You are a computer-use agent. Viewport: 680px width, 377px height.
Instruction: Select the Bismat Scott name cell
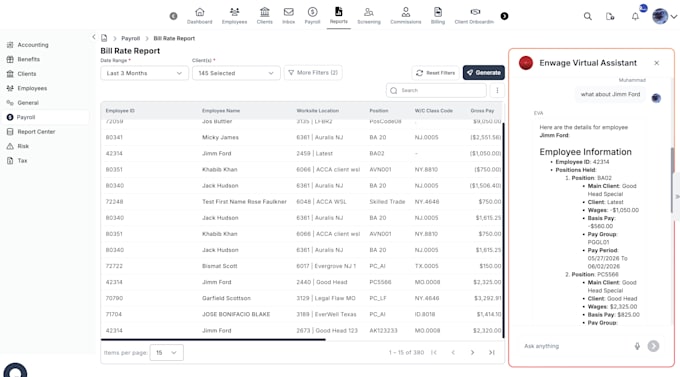pyautogui.click(x=219, y=266)
